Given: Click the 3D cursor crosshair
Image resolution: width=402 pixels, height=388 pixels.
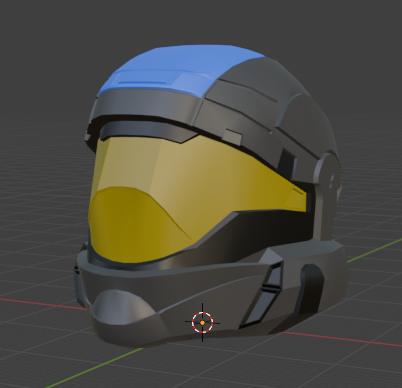Looking at the screenshot, I should (203, 322).
